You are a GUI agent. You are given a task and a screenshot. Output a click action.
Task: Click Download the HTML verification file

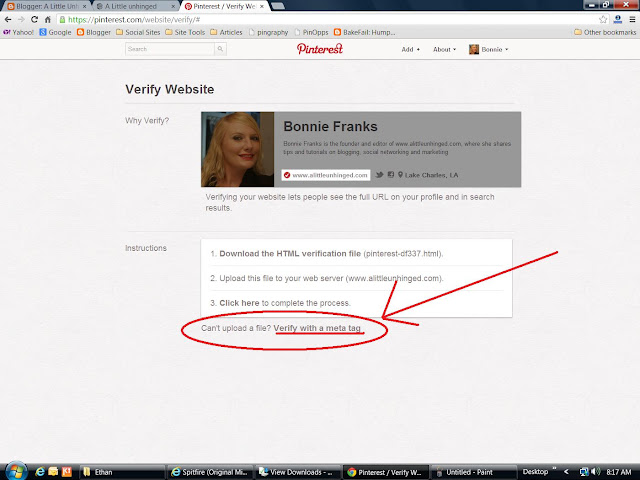click(290, 253)
